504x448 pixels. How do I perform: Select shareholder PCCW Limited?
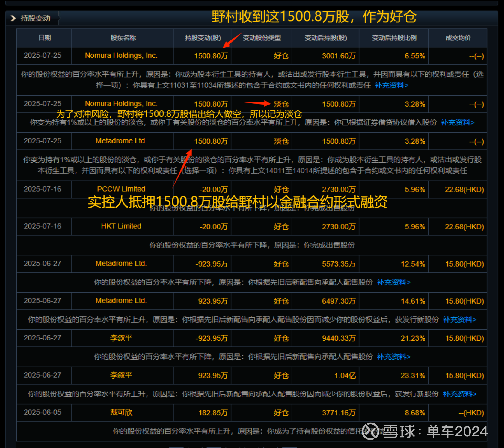(121, 189)
